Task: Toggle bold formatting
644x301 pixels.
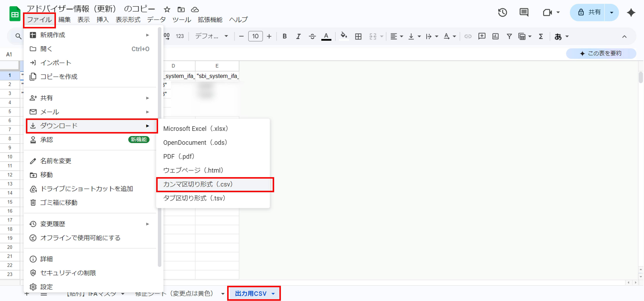Action: pos(285,36)
